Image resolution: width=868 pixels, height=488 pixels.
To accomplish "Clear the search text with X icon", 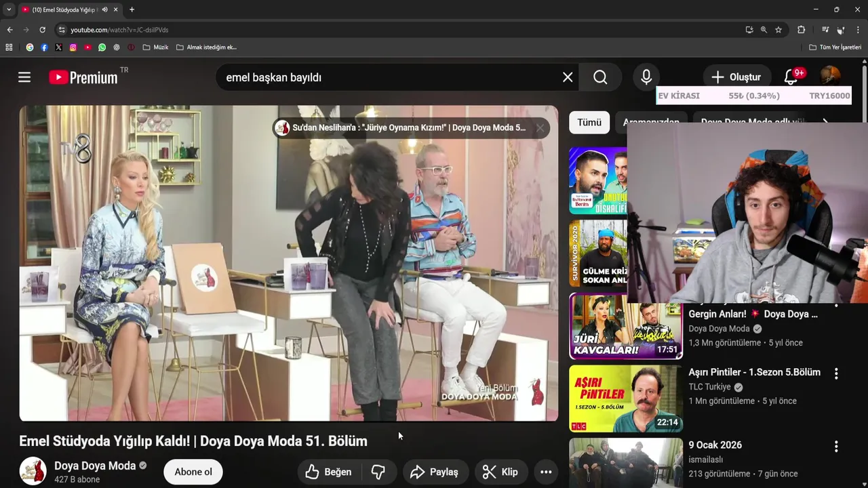I will 568,77.
